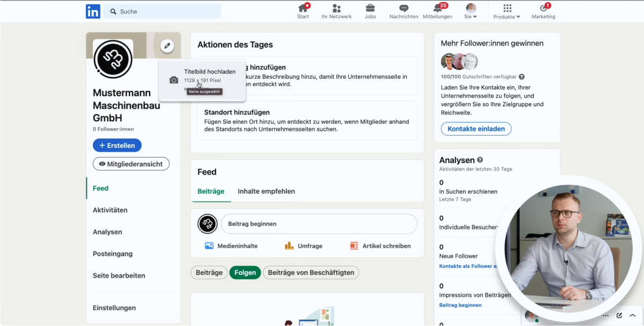Click the search magnifier icon
The width and height of the screenshot is (644, 326).
pos(113,11)
